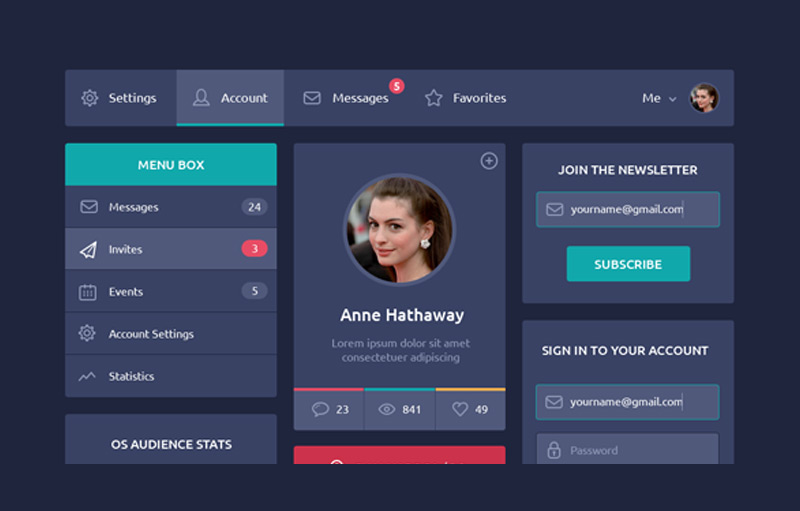Click the star icon beside Favorites
Image resolution: width=800 pixels, height=511 pixels.
point(433,98)
